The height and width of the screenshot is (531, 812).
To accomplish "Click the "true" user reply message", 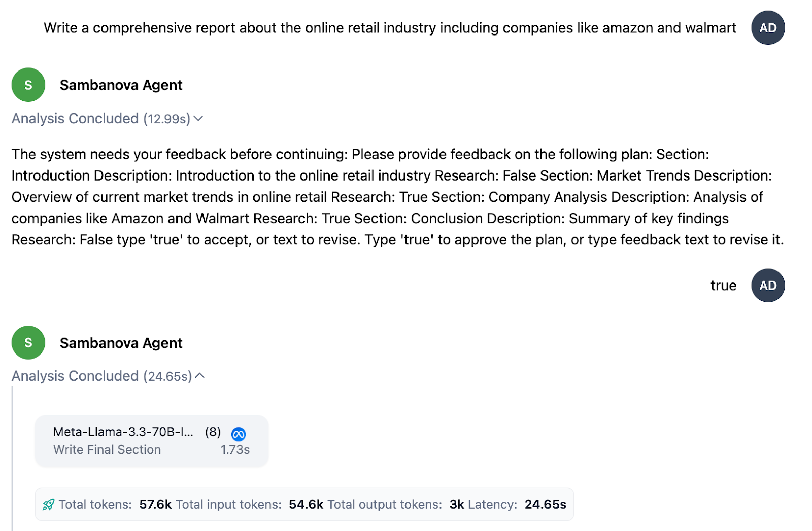I will tap(723, 286).
